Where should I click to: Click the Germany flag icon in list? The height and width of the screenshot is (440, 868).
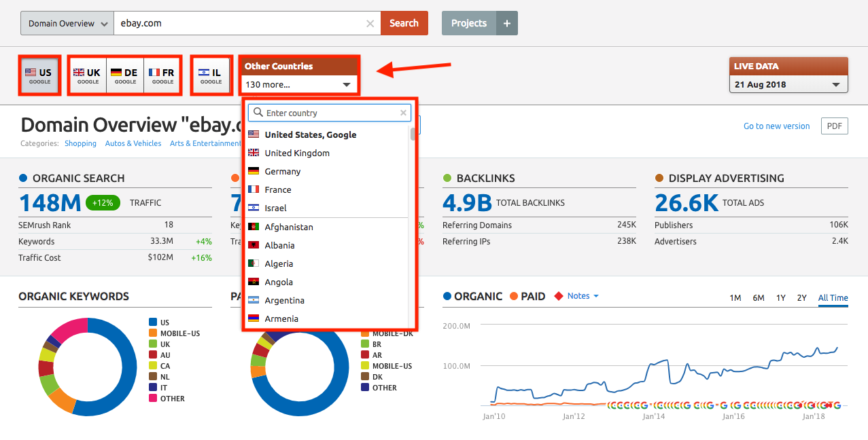254,171
